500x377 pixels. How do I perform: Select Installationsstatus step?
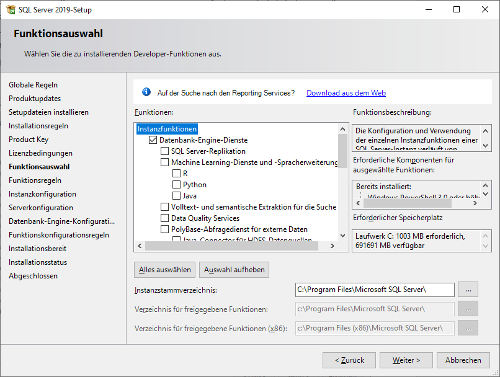pos(38,262)
